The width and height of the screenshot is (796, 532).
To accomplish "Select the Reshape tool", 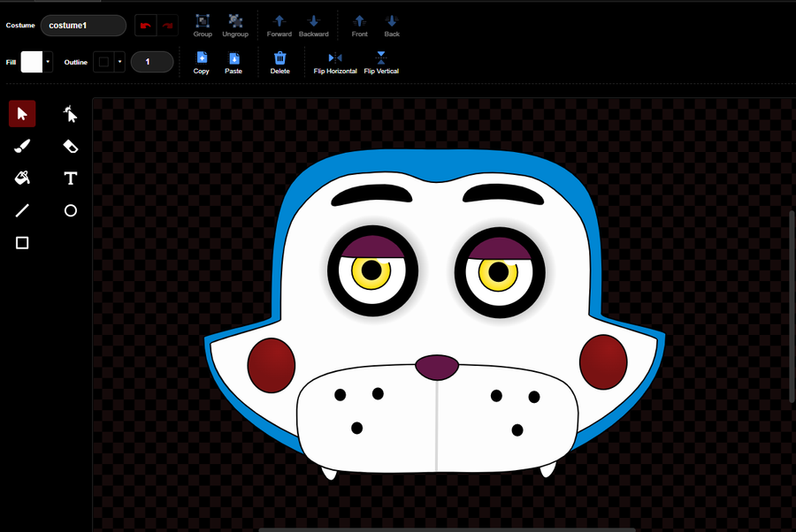I will [x=70, y=114].
